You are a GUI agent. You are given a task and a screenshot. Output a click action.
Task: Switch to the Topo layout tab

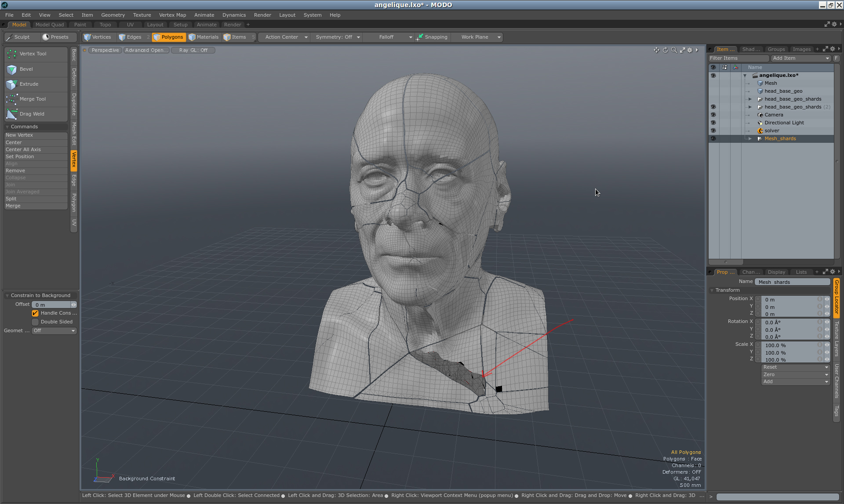(105, 25)
